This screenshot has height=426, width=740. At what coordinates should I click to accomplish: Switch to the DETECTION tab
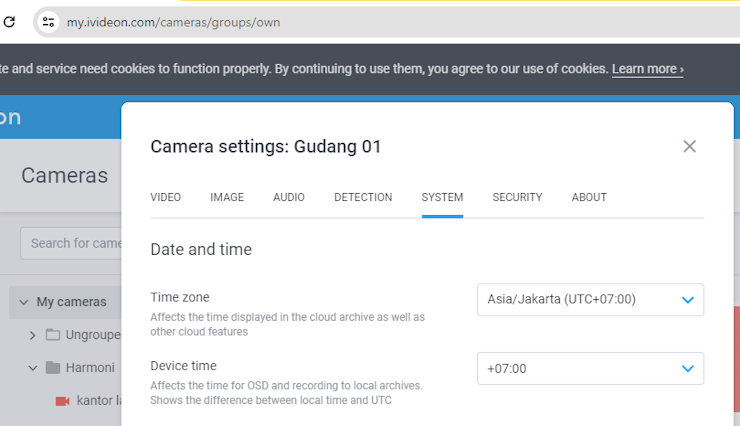click(x=363, y=197)
